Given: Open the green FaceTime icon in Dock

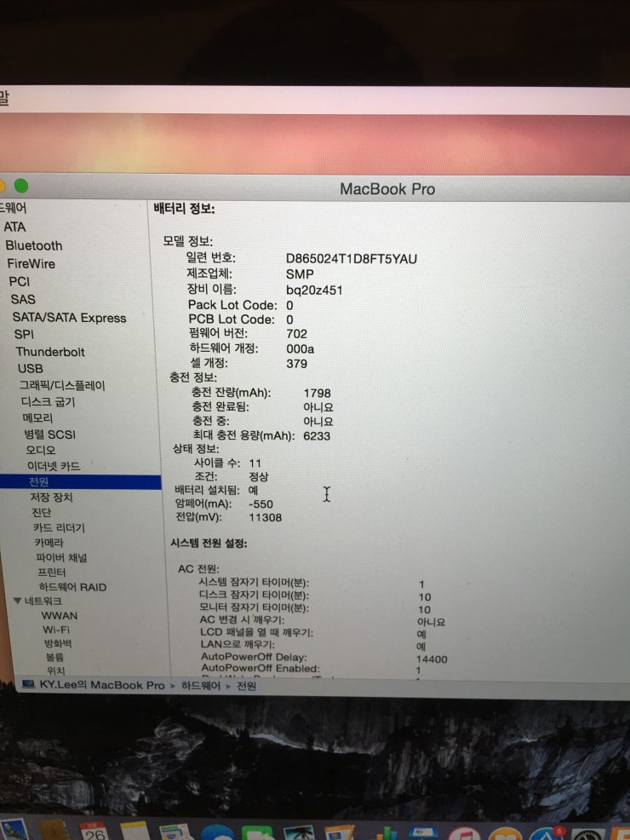Looking at the screenshot, I should coord(256,834).
